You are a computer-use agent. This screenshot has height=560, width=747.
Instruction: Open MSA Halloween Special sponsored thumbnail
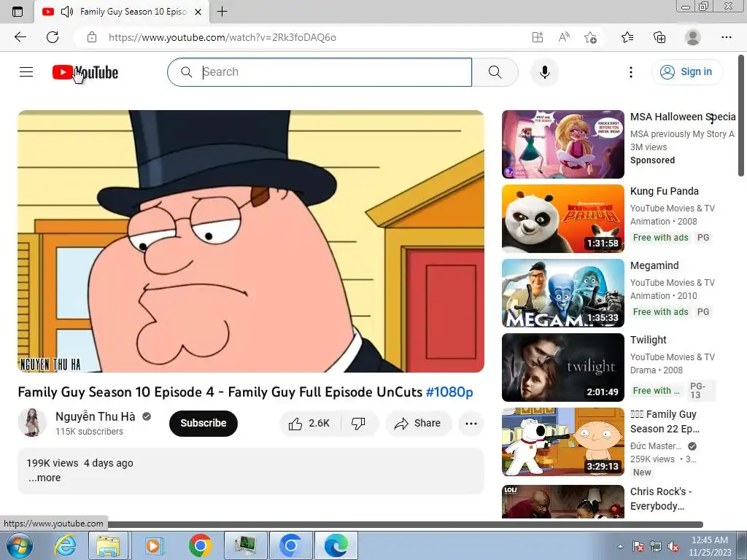(563, 144)
